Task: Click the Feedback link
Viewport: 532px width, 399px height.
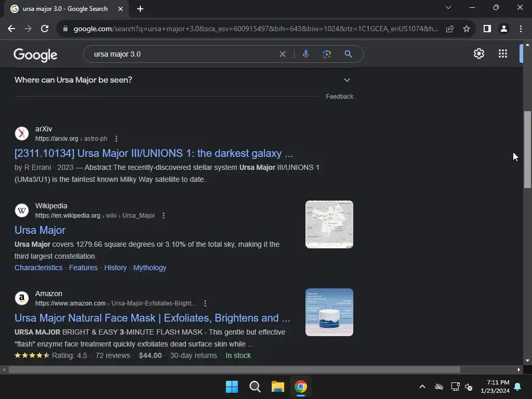Action: [340, 97]
